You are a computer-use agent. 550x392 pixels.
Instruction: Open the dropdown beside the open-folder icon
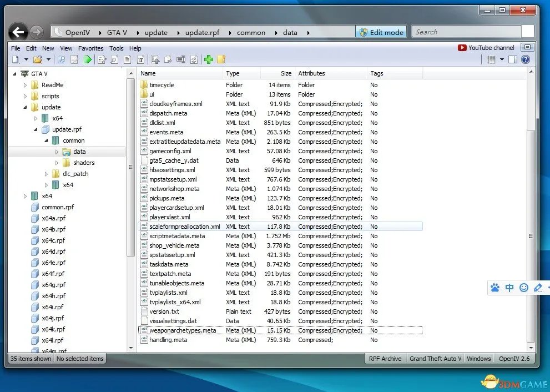(48, 59)
